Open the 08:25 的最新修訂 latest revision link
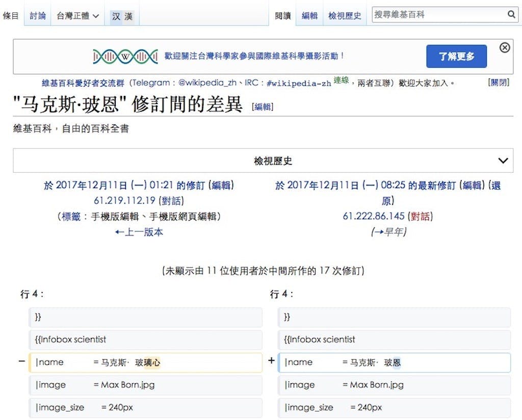This screenshot has height=420, width=522. tap(365, 185)
